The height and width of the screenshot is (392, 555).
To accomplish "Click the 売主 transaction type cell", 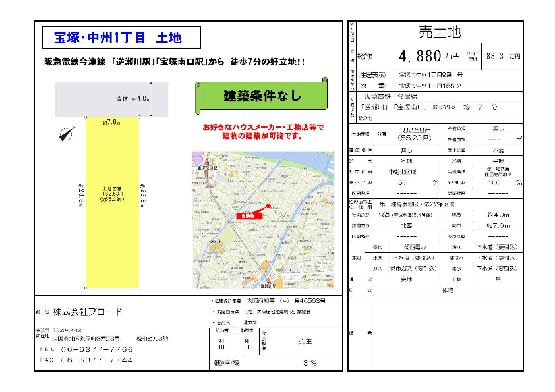I will [308, 341].
